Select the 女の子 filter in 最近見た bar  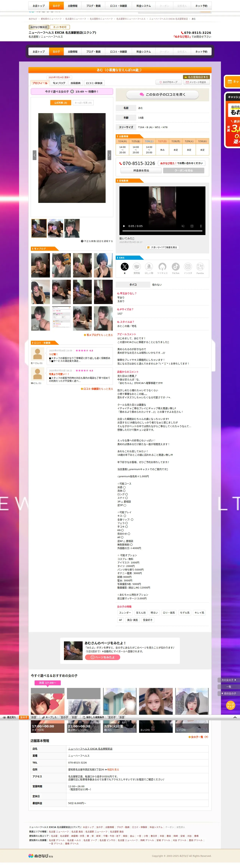pos(24,717)
